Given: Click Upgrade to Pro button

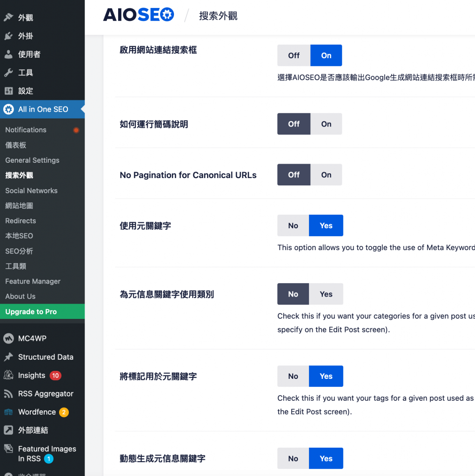Looking at the screenshot, I should click(31, 311).
